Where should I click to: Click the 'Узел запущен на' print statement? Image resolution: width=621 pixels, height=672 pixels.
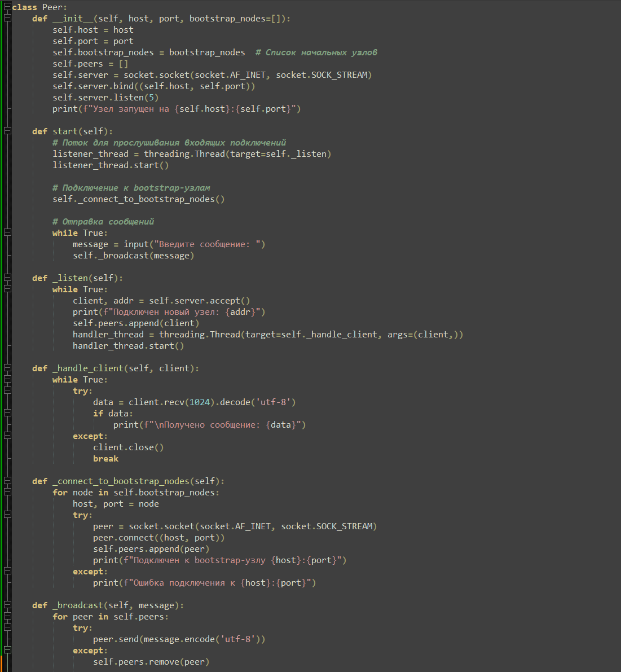(177, 109)
